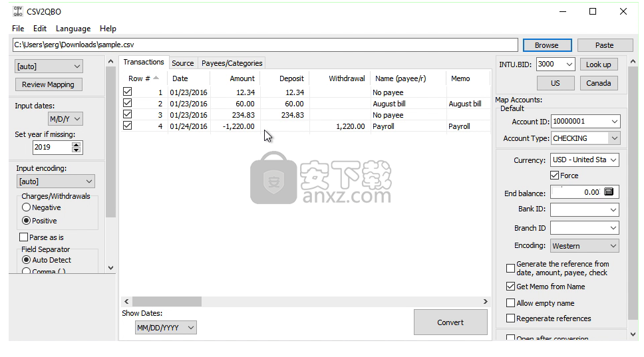
Task: Click the left arrow of the horizontal scrollbar
Action: coord(126,302)
